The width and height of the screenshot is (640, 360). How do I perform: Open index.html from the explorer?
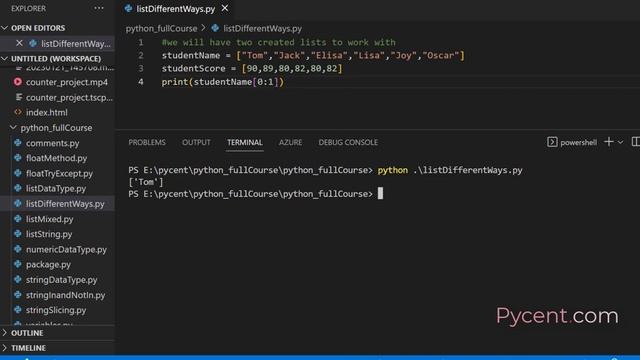[47, 112]
